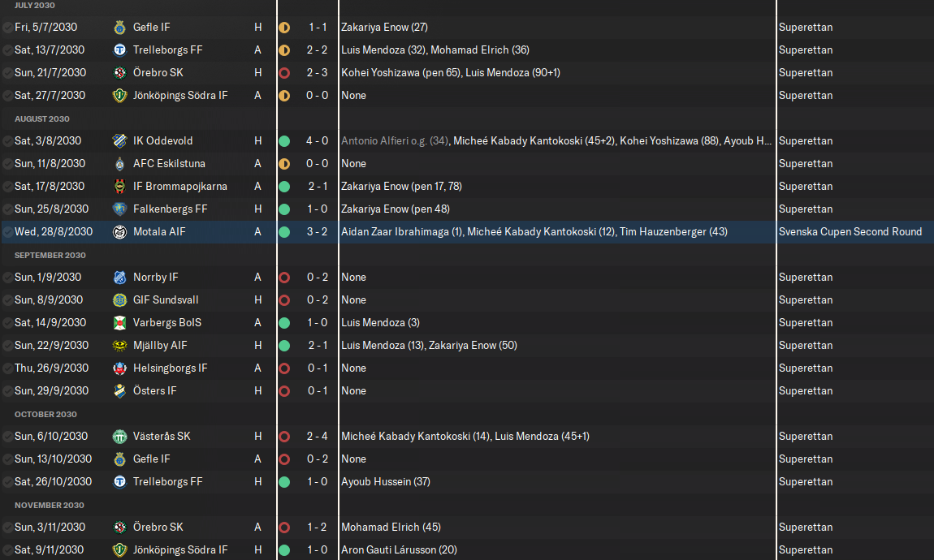This screenshot has width=934, height=560.
Task: Open the 4 - 0 result against IK Oddevold
Action: [317, 140]
